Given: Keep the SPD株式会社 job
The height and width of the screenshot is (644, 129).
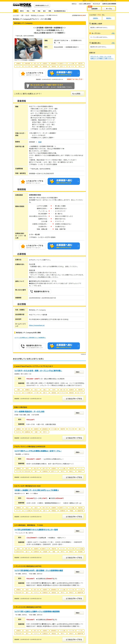Looking at the screenshot, I should pyautogui.click(x=73, y=558).
